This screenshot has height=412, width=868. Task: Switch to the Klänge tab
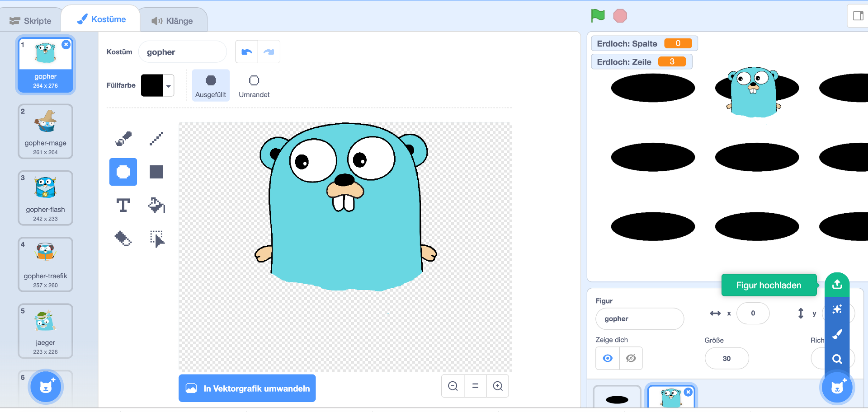[x=172, y=21]
